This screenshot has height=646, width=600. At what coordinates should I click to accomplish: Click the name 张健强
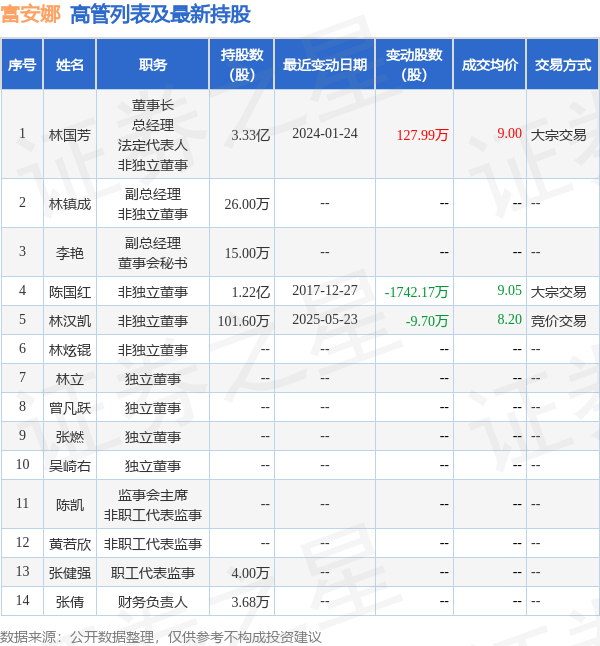tap(70, 573)
